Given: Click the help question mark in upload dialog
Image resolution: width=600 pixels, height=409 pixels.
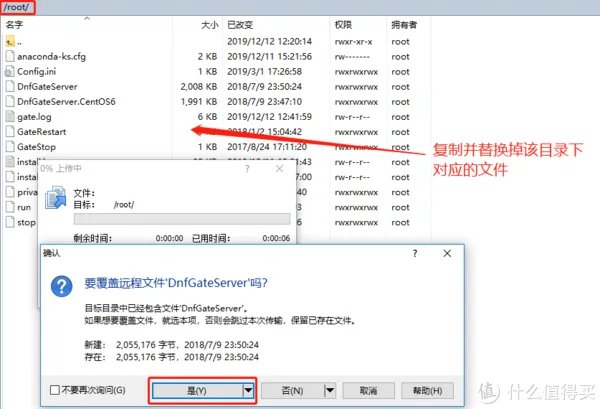Looking at the screenshot, I should coord(247,169).
